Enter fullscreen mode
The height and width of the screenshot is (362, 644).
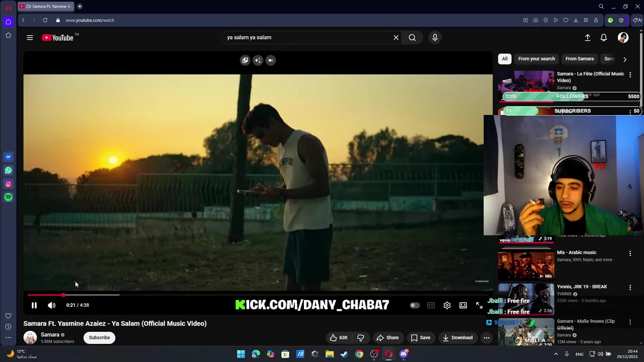pos(479,305)
